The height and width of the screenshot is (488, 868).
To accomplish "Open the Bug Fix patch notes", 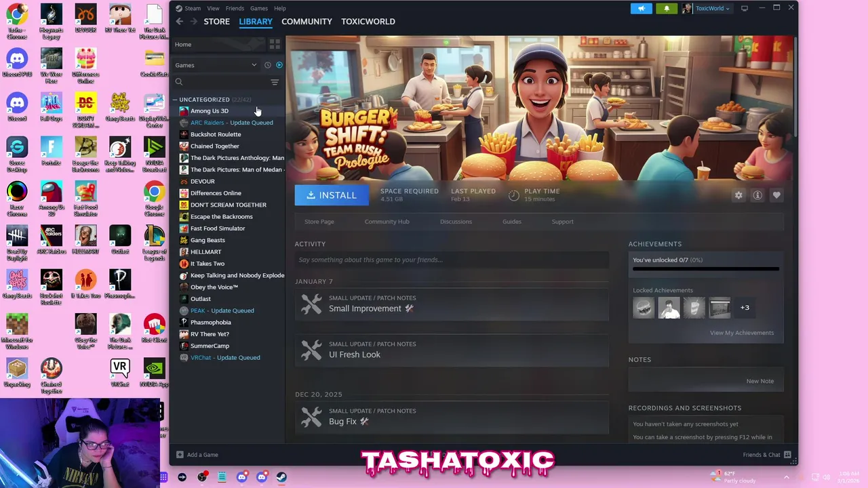I will tap(452, 417).
